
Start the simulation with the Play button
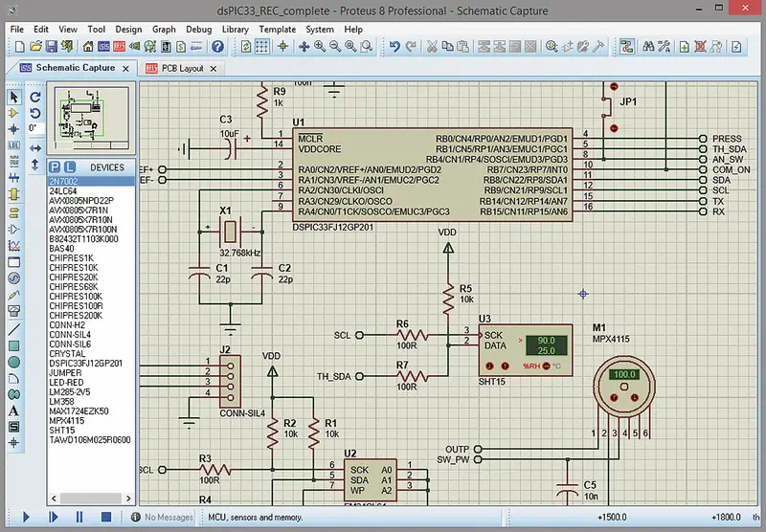tap(26, 517)
